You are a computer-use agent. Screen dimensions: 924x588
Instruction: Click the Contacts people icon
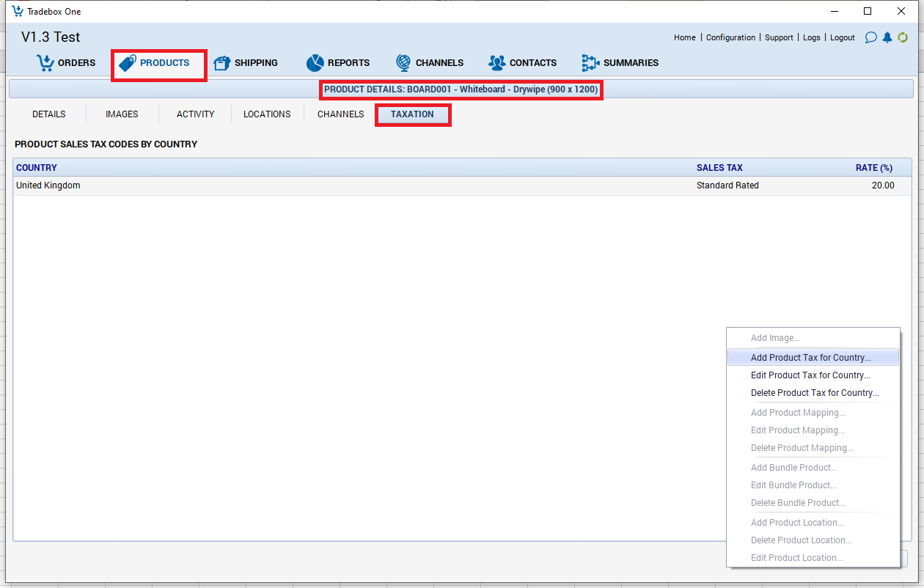[497, 63]
